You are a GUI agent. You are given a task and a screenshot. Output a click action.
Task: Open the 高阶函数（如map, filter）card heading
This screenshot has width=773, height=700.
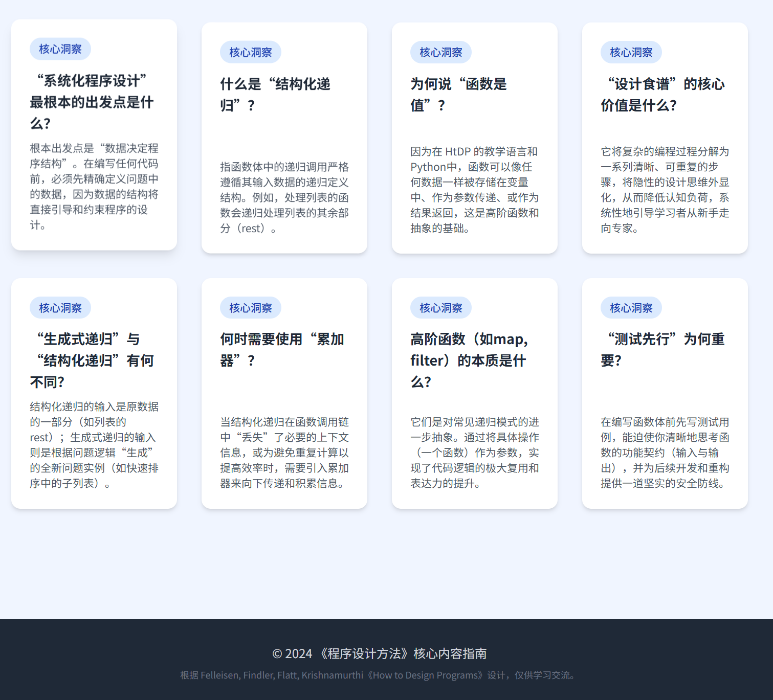point(469,360)
